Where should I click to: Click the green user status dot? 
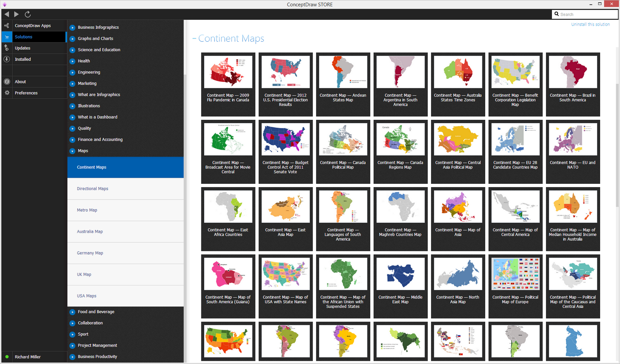point(7,357)
